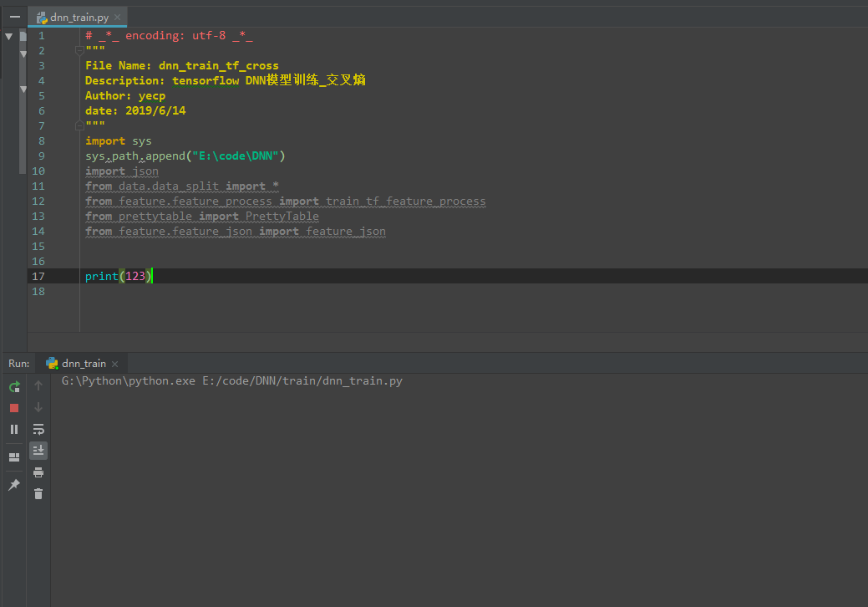
Task: Print the console output
Action: coord(38,472)
